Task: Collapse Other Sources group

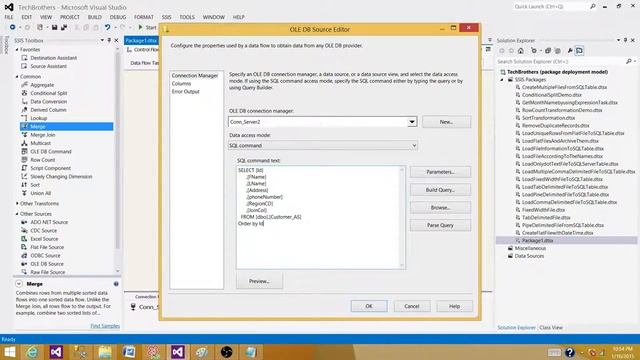Action: point(17,214)
